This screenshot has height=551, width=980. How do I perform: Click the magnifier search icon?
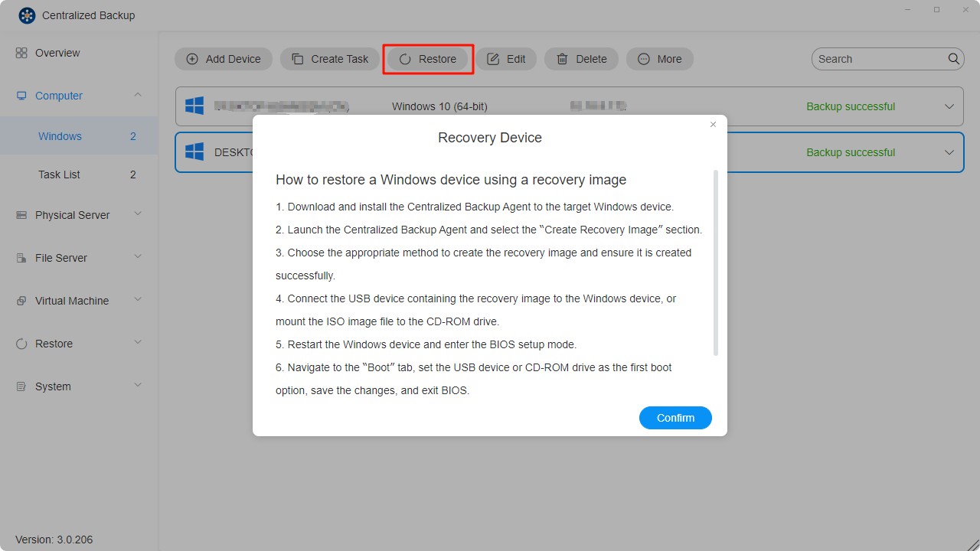(x=954, y=58)
